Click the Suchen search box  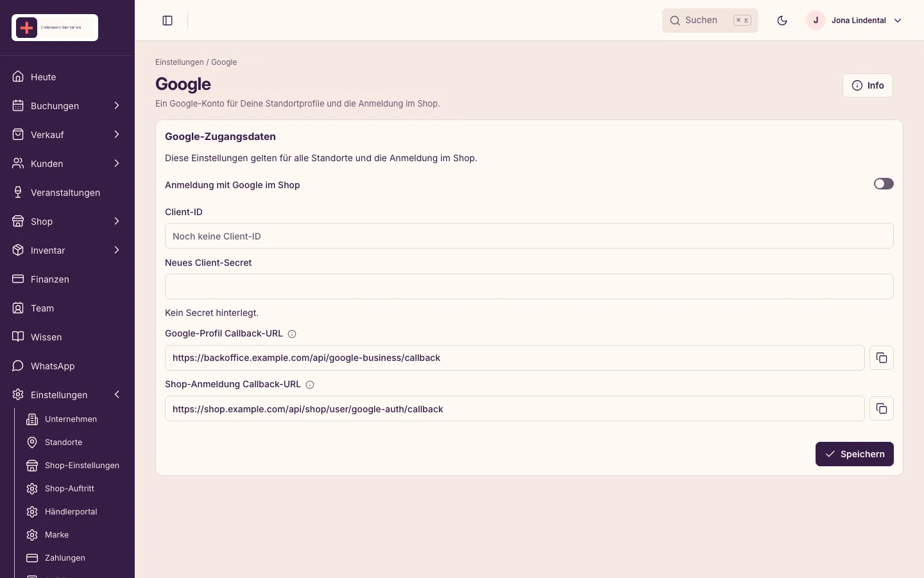(x=710, y=21)
